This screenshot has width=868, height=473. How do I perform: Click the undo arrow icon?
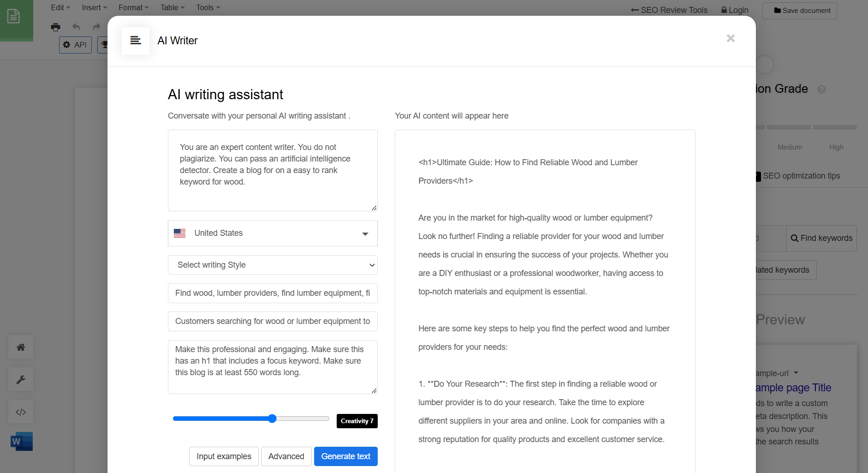tap(76, 27)
